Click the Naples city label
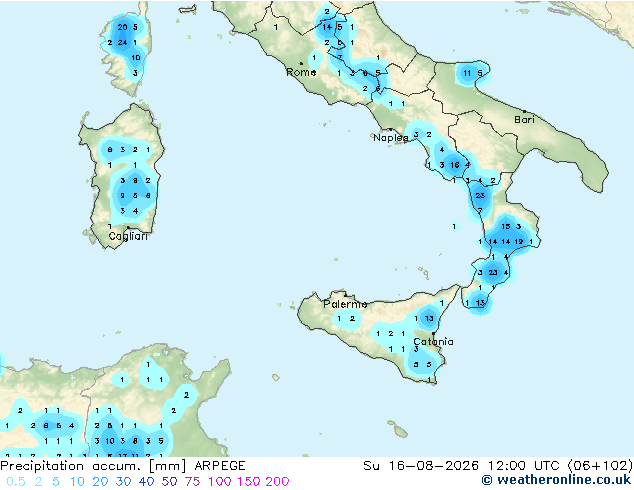 pyautogui.click(x=391, y=138)
